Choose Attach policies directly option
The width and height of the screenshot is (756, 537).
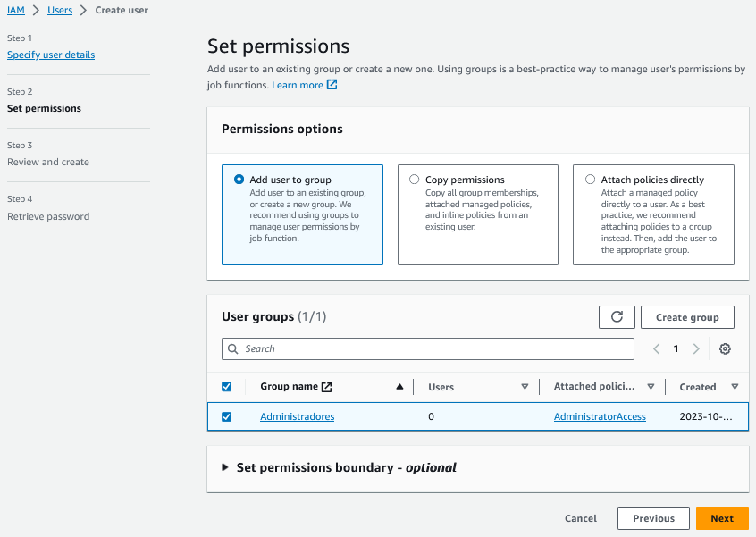pos(590,180)
